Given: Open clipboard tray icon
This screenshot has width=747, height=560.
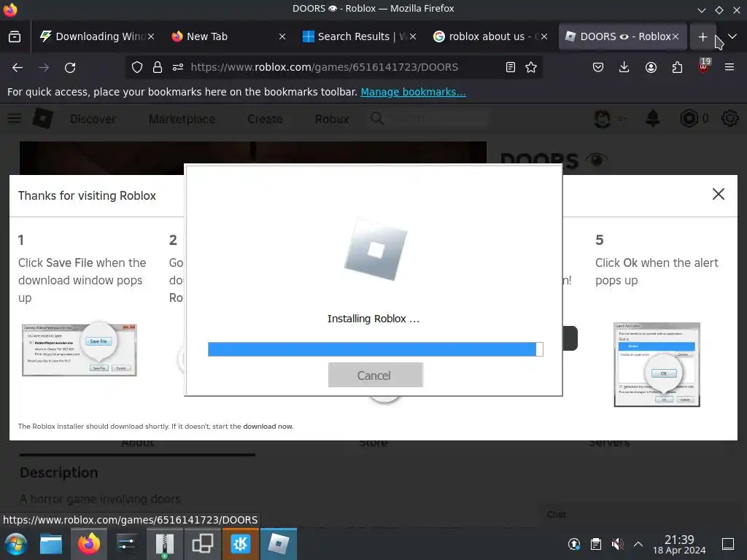Looking at the screenshot, I should click(595, 544).
